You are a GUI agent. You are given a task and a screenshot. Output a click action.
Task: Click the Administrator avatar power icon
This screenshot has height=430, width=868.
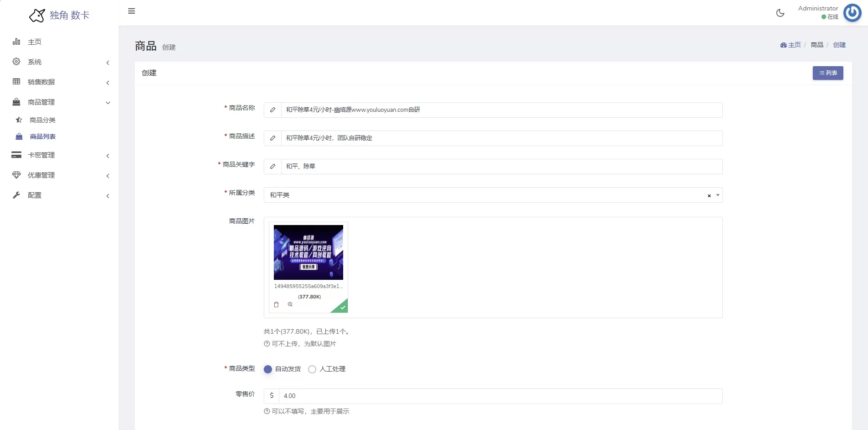[852, 13]
